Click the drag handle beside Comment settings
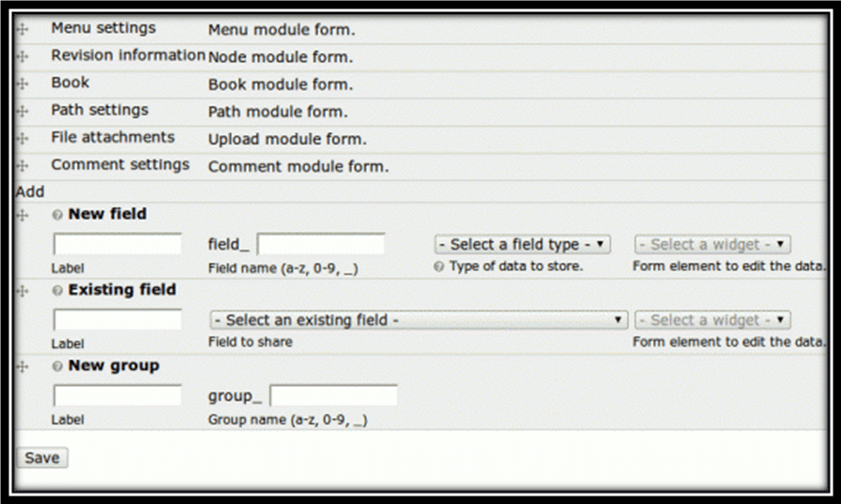This screenshot has width=841, height=504. [x=23, y=166]
